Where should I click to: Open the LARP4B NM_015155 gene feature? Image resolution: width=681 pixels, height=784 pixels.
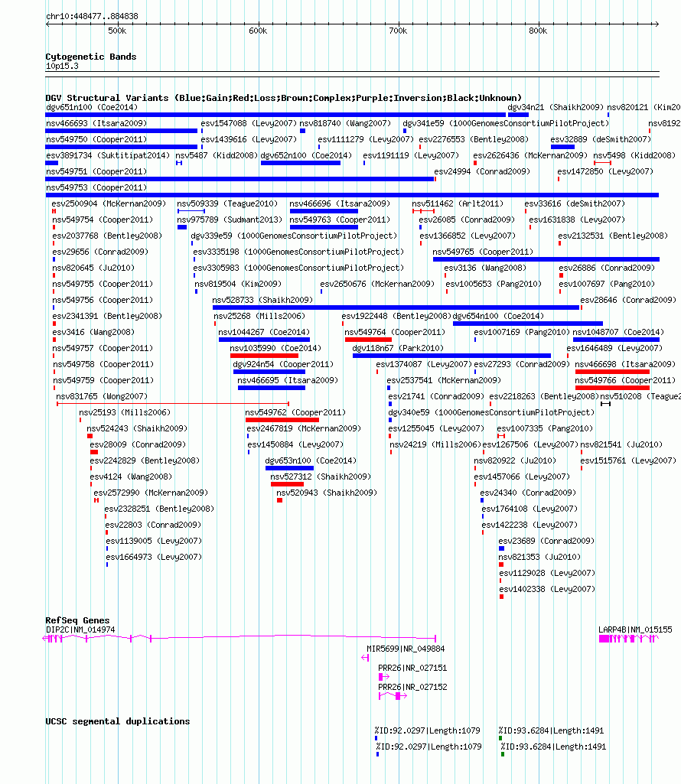(x=628, y=639)
